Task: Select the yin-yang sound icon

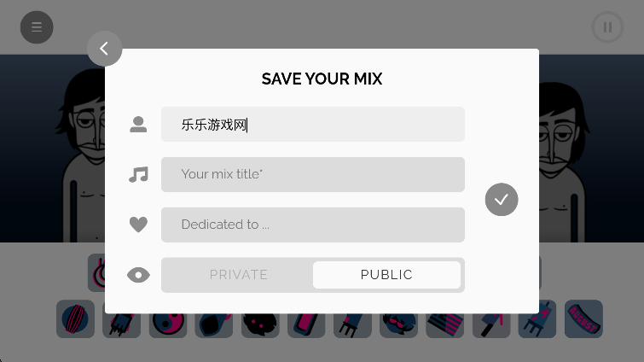Action: 168,324
